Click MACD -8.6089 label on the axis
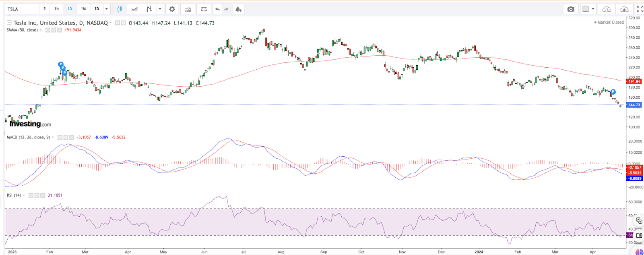The image size is (644, 255). [635, 178]
